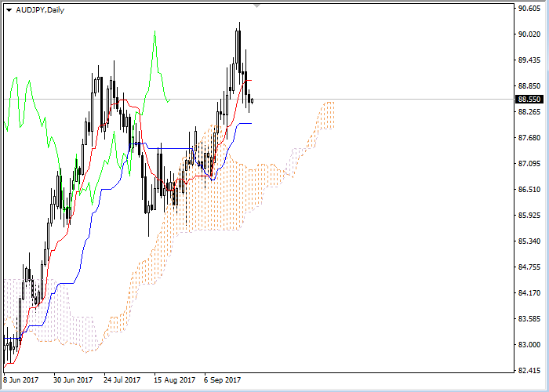The image size is (549, 392).
Task: Click the 83.585 price axis label
Action: click(x=529, y=319)
